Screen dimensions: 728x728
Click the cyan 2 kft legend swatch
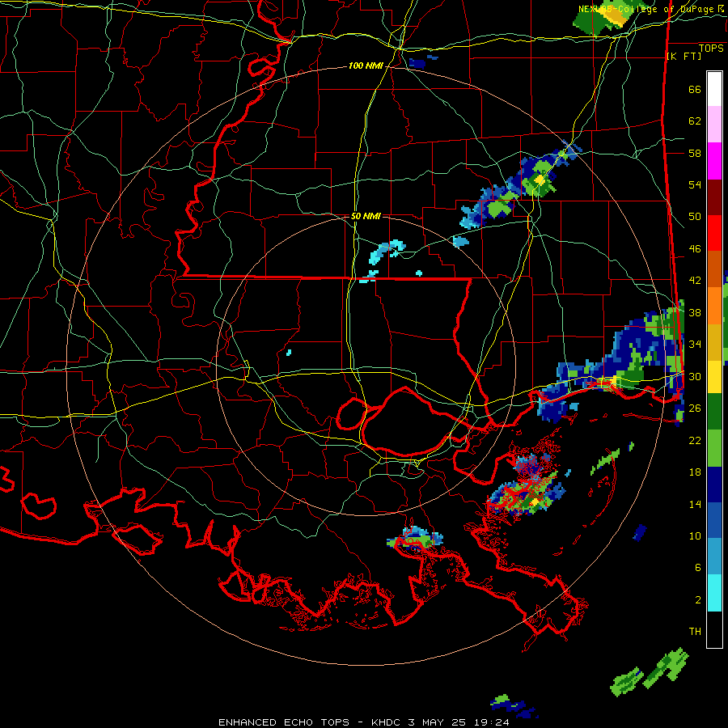[714, 593]
